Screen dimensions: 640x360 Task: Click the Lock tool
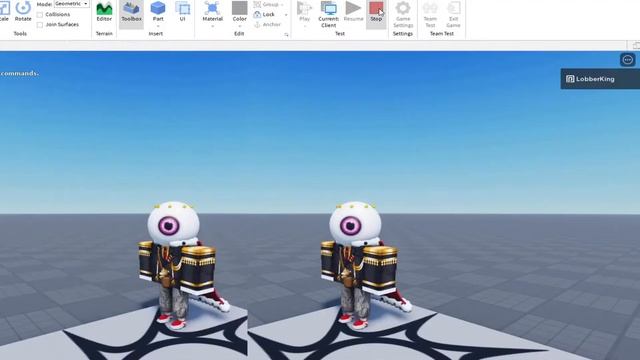(x=264, y=14)
